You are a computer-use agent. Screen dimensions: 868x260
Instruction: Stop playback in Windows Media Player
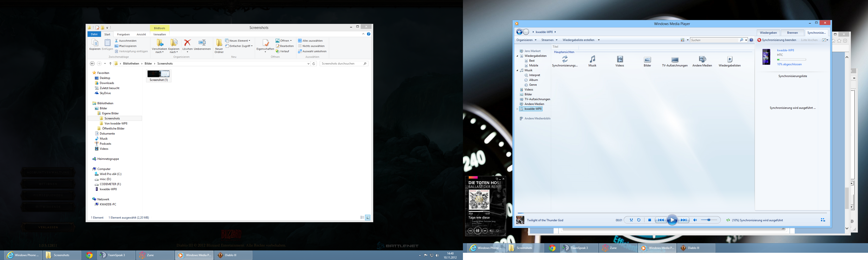(x=650, y=220)
